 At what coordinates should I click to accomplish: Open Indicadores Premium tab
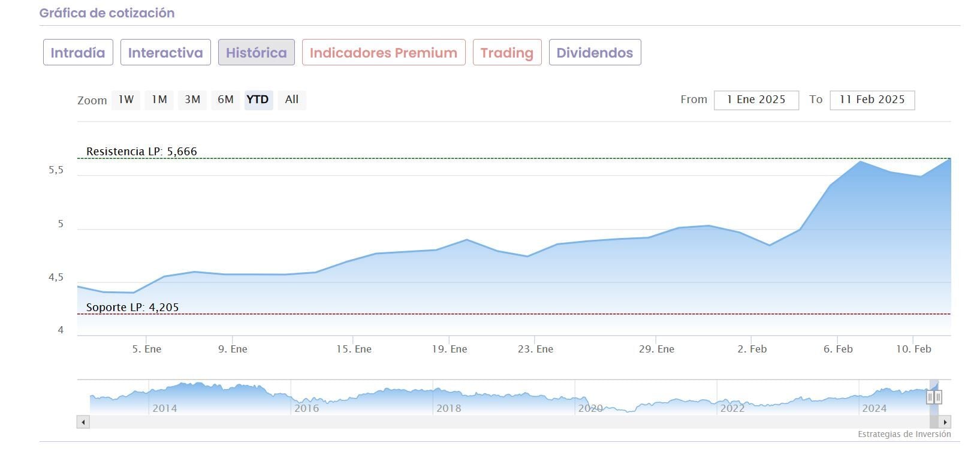coord(384,52)
